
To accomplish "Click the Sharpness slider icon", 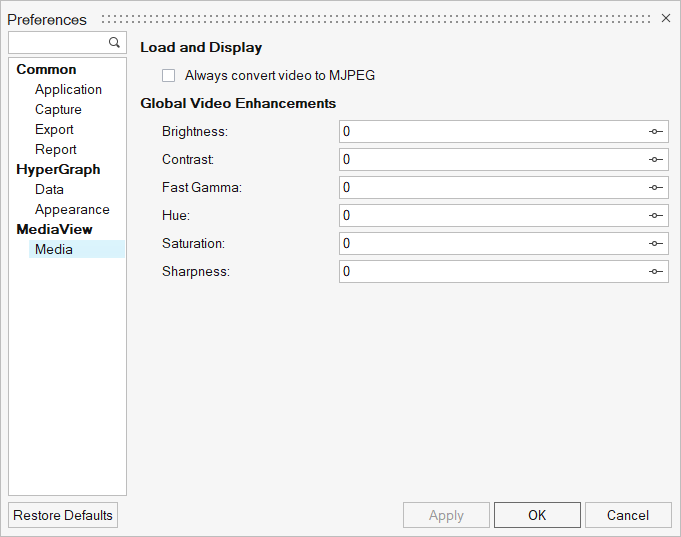I will click(x=655, y=272).
